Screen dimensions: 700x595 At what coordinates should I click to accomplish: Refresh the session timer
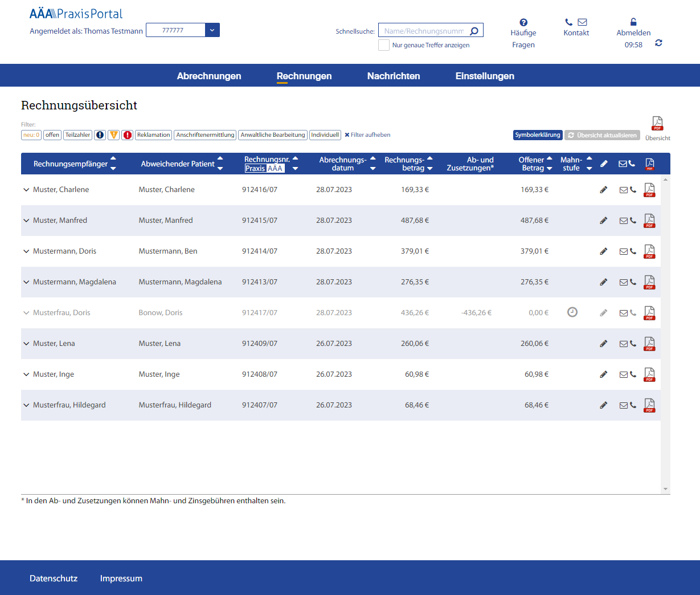click(658, 43)
